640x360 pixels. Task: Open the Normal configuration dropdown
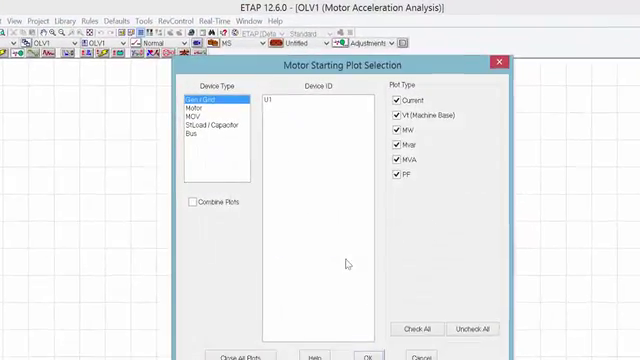coord(184,43)
